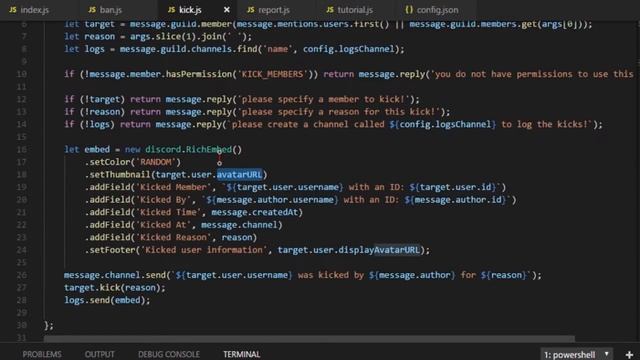This screenshot has width=640, height=360.
Task: Click the 'RANDOM' color string
Action: tap(155, 162)
